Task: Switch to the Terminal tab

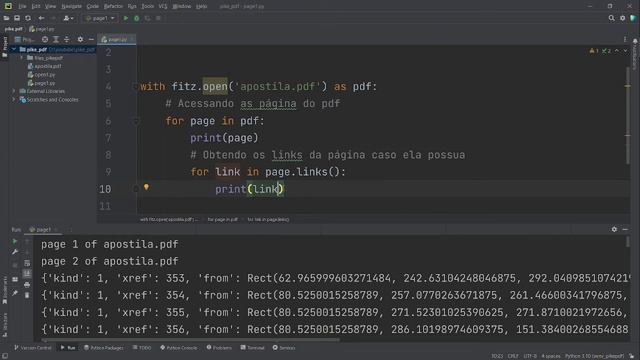Action: click(253, 348)
